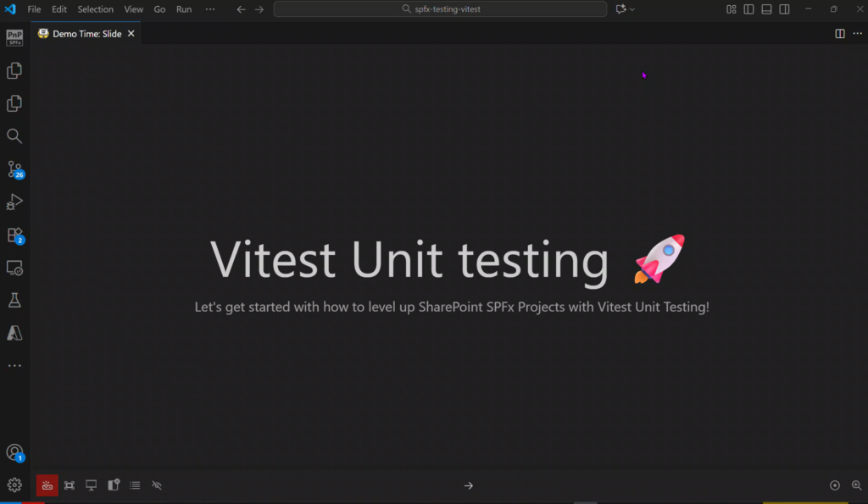The image size is (868, 504).
Task: Click the red Demo Time button
Action: (47, 485)
